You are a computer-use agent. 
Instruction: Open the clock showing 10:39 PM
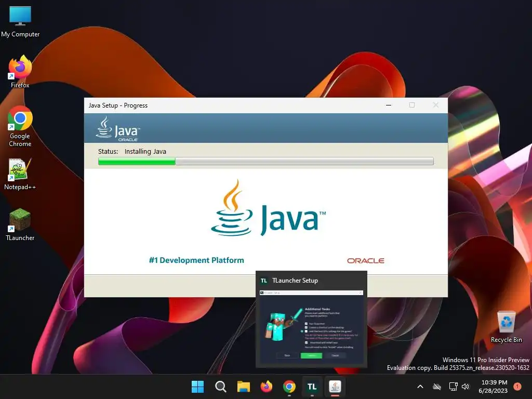tap(494, 382)
